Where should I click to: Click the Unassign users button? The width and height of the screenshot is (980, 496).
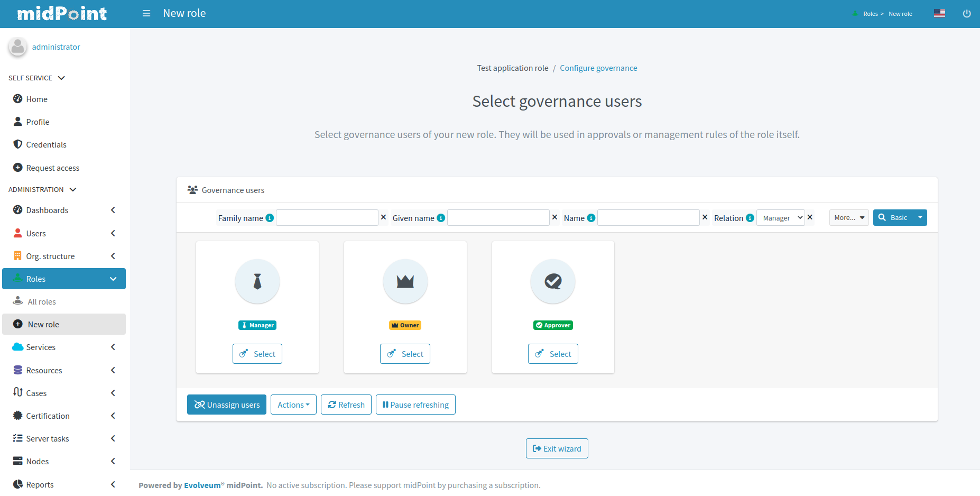[227, 405]
